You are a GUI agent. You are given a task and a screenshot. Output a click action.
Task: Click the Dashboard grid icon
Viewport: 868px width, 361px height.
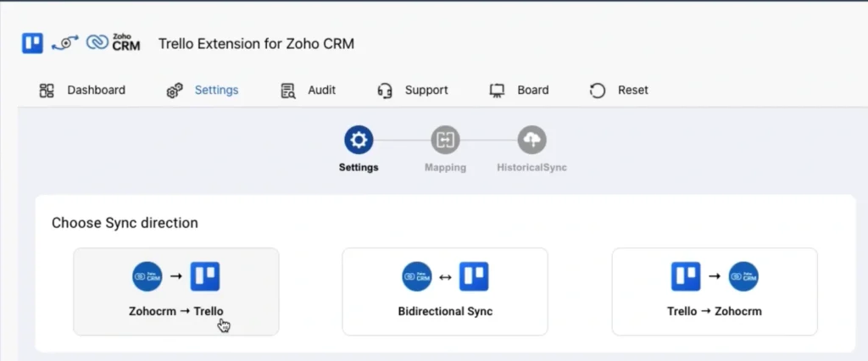coord(47,90)
